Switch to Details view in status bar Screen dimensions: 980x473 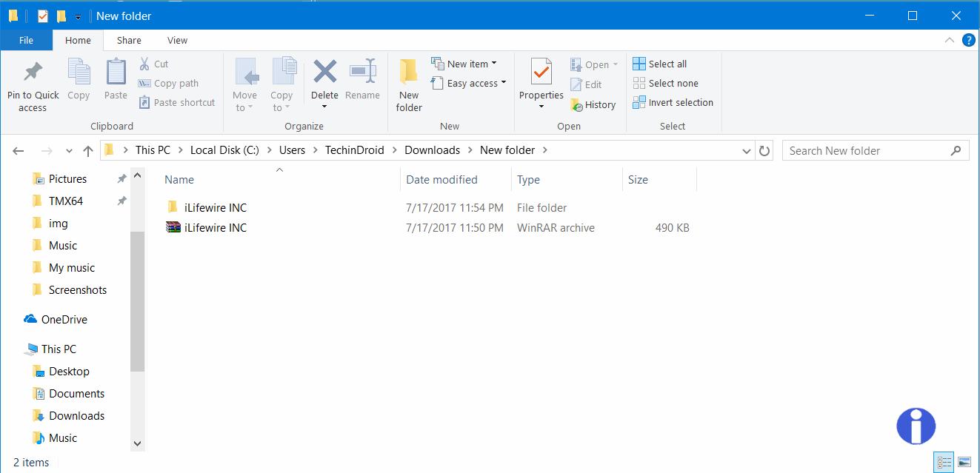(x=944, y=462)
